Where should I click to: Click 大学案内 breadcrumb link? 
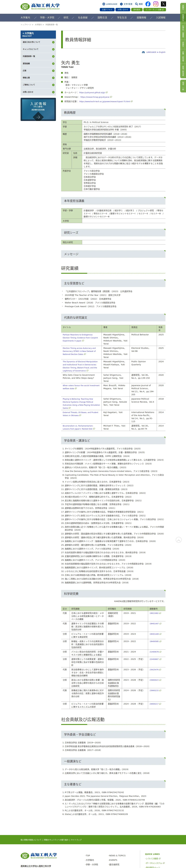38,25
